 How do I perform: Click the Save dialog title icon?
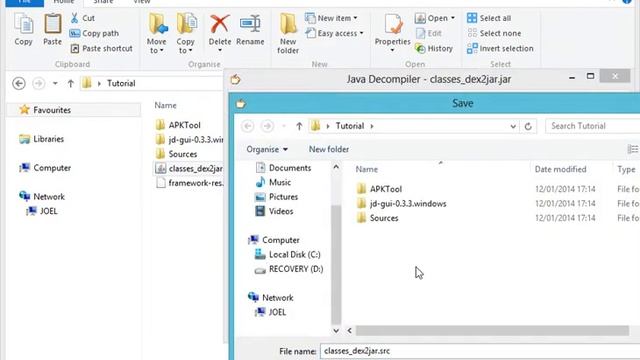241,104
